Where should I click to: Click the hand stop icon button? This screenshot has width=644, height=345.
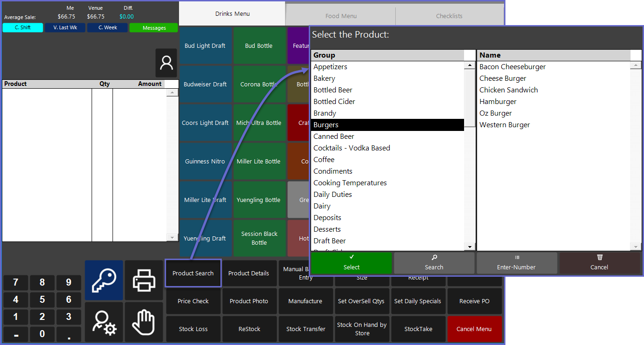(x=144, y=322)
